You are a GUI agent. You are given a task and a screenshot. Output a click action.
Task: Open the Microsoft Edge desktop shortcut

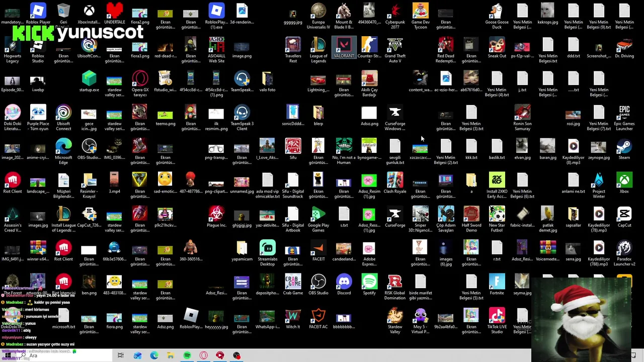(63, 152)
